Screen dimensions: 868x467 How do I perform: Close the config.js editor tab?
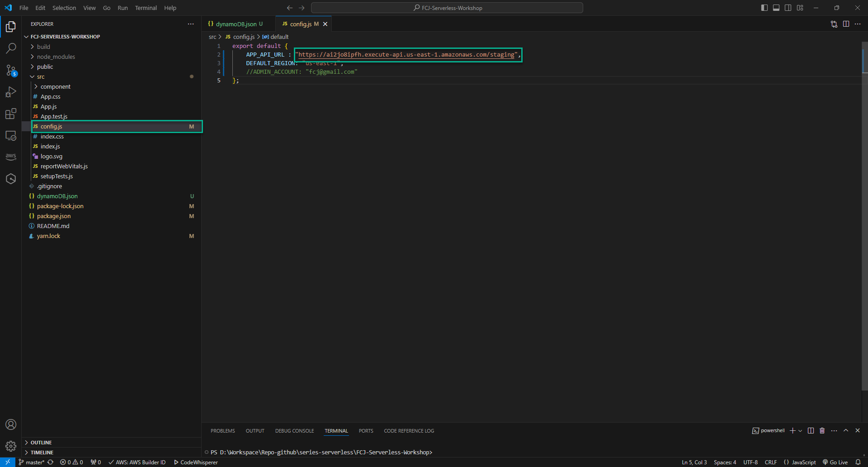[325, 24]
